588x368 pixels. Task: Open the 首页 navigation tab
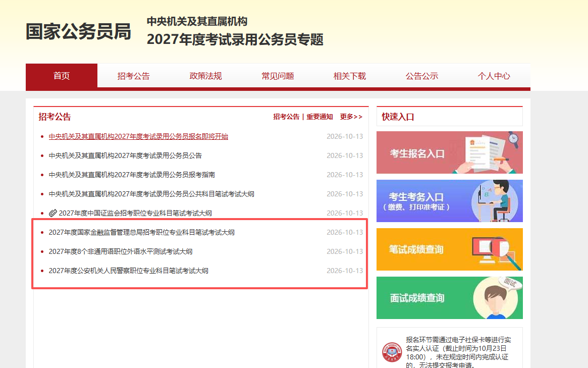[x=62, y=76]
